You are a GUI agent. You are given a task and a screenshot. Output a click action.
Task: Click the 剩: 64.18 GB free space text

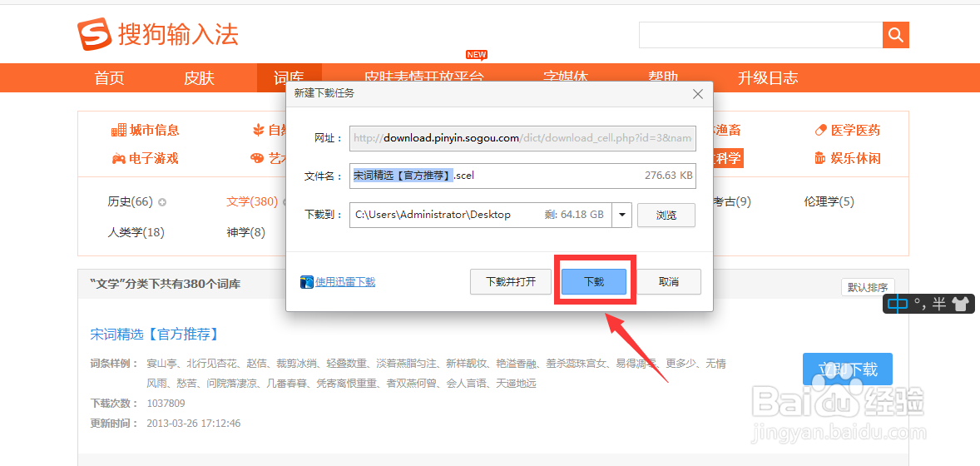[x=574, y=215]
